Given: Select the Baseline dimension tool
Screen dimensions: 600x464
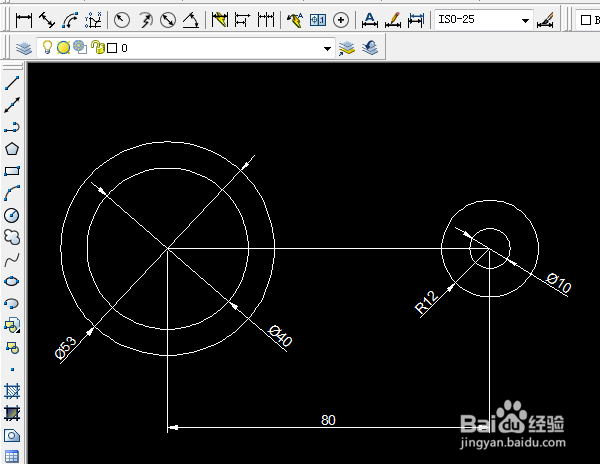Looking at the screenshot, I should [x=242, y=20].
